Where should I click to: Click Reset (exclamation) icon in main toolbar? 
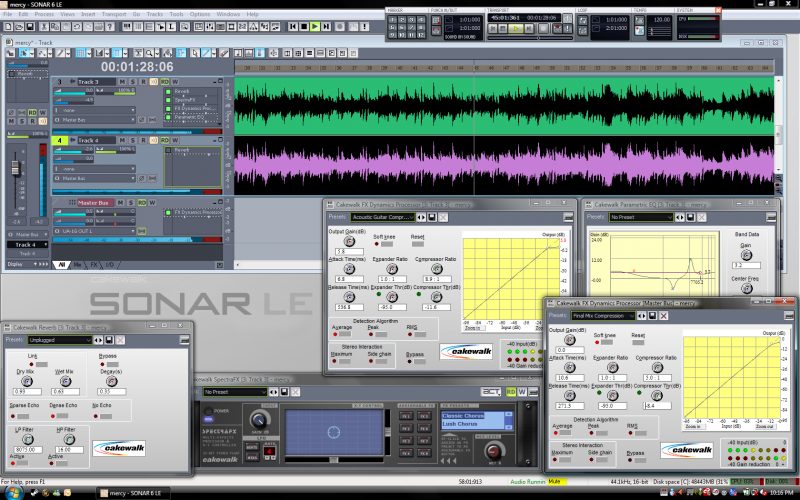364,27
